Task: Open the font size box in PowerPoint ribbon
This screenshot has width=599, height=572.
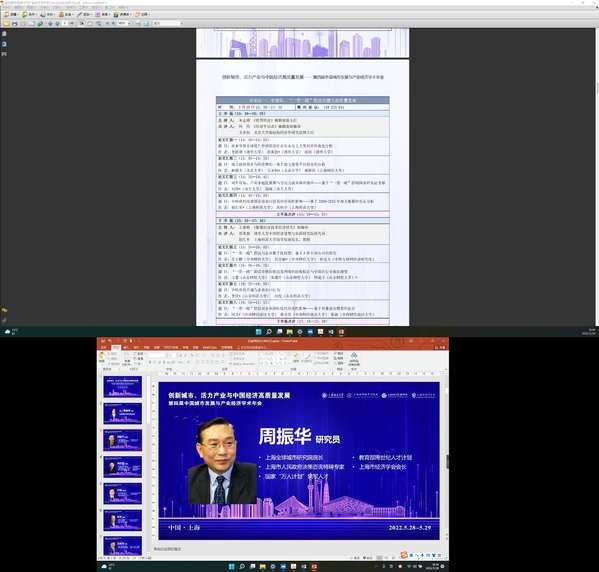Action: pyautogui.click(x=172, y=355)
